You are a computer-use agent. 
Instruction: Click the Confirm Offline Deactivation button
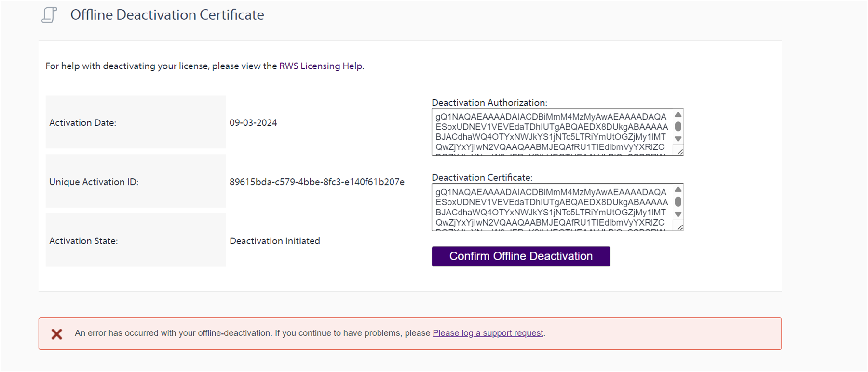(x=521, y=256)
